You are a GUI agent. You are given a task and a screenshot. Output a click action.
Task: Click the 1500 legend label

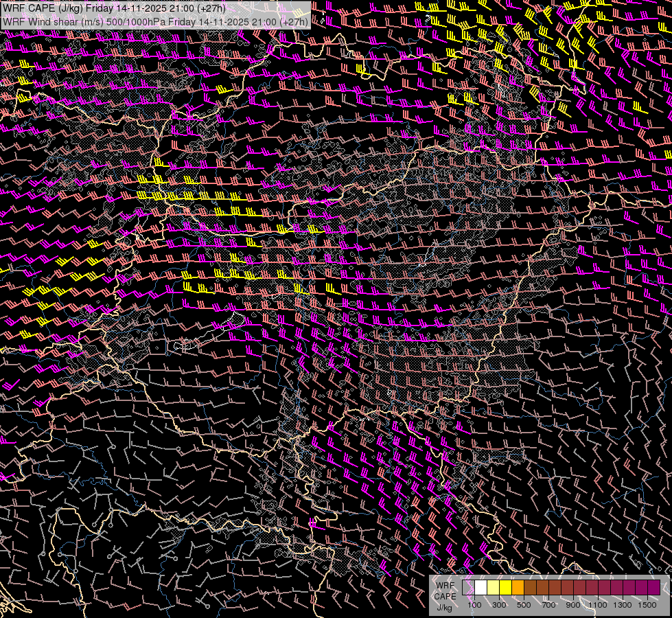(x=647, y=605)
